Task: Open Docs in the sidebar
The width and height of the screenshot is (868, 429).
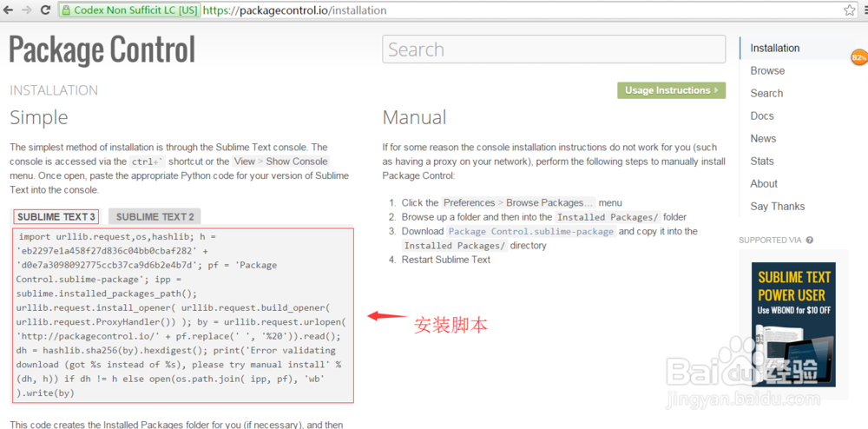Action: [762, 116]
